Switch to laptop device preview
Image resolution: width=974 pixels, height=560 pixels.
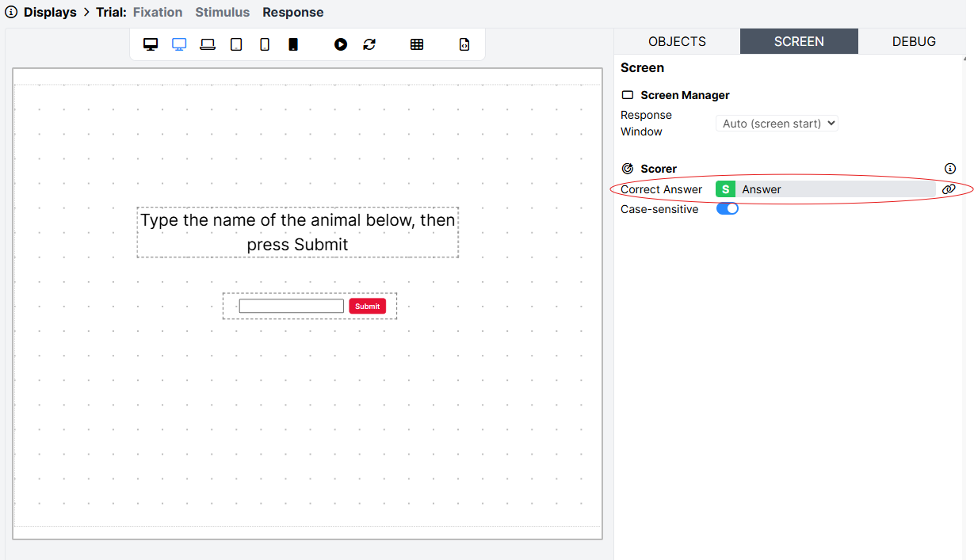[x=208, y=44]
